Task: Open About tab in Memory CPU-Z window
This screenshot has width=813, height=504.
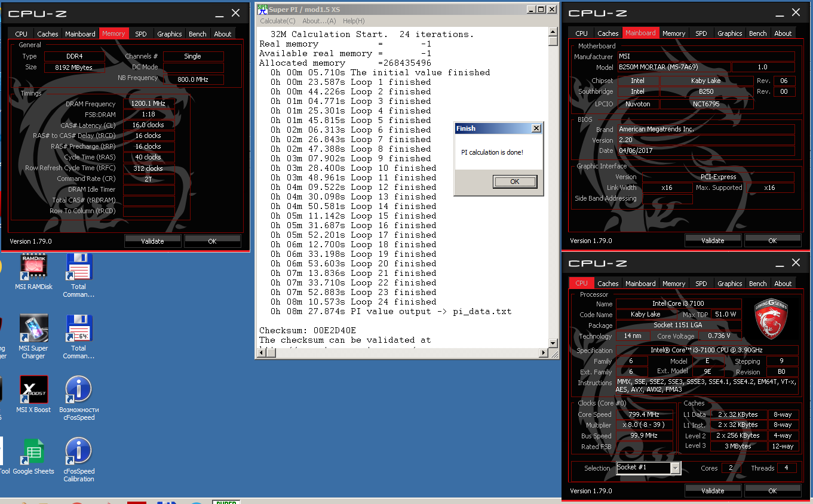Action: [223, 34]
